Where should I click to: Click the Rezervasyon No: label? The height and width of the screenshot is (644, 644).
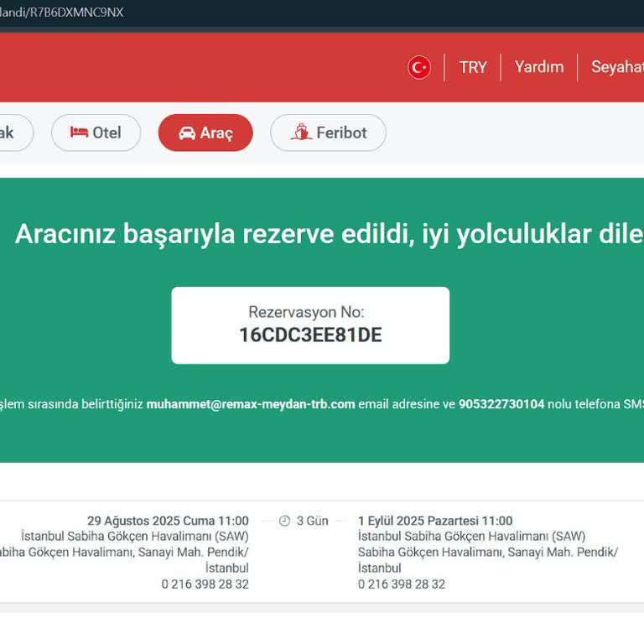306,312
